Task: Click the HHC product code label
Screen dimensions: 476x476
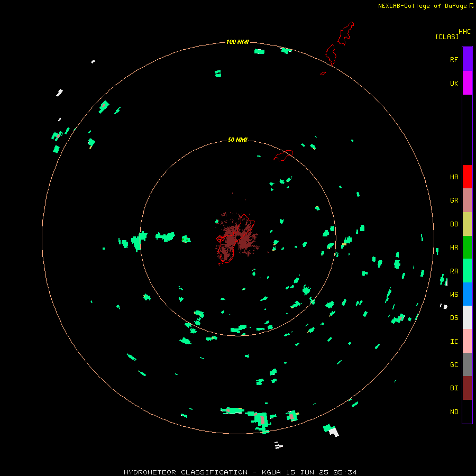Action: coord(464,32)
